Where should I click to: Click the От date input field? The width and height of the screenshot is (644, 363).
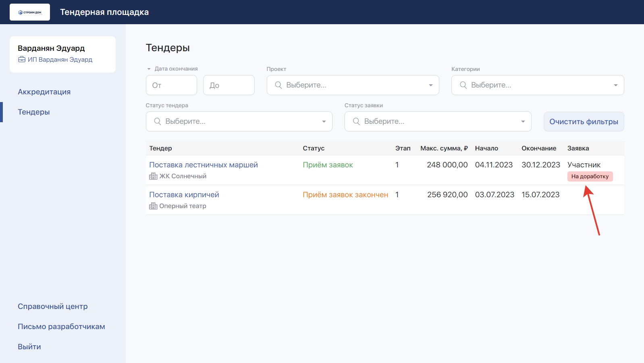pyautogui.click(x=171, y=85)
